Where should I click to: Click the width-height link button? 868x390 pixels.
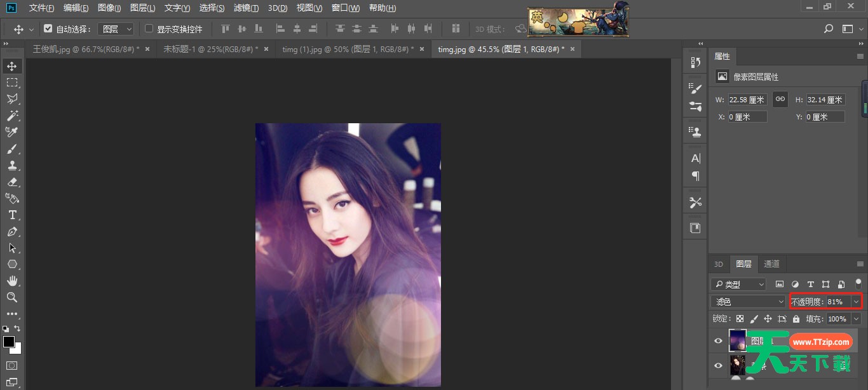[x=780, y=100]
